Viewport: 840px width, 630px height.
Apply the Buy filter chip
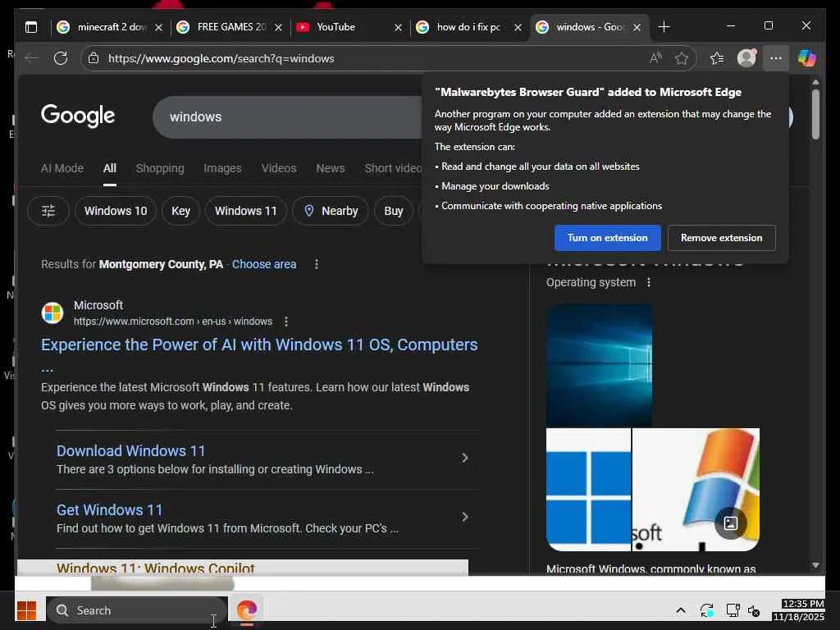pos(393,211)
